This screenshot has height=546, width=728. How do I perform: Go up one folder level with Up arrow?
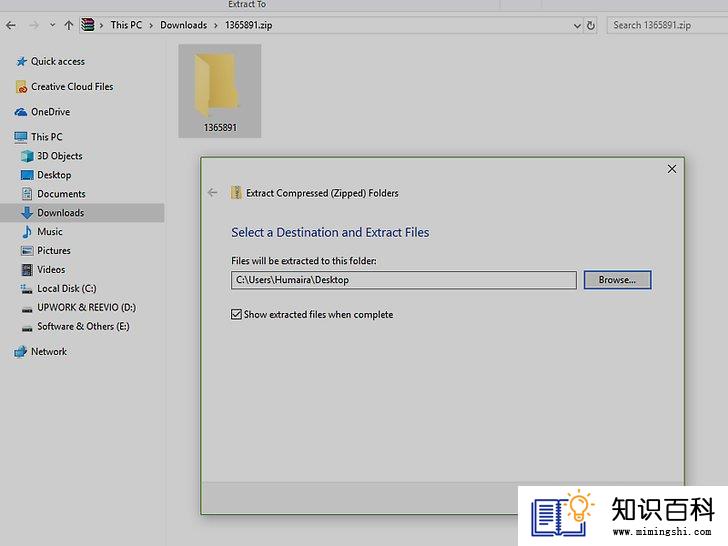coord(69,25)
